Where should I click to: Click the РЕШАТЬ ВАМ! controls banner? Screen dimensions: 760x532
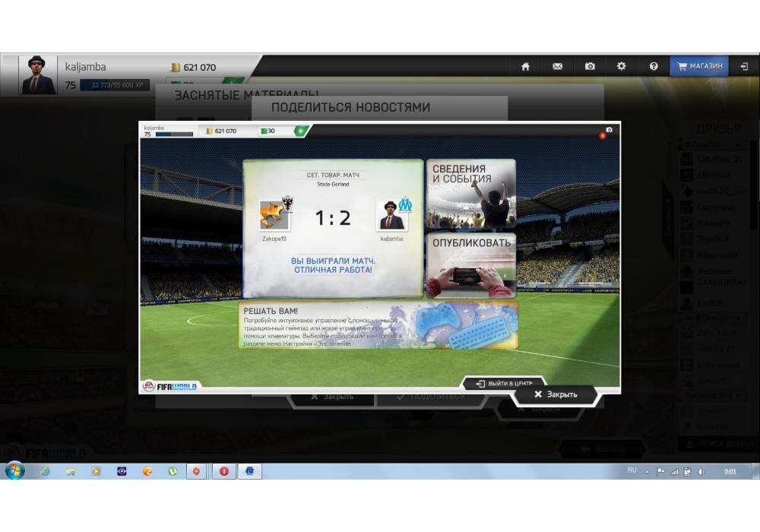click(378, 325)
